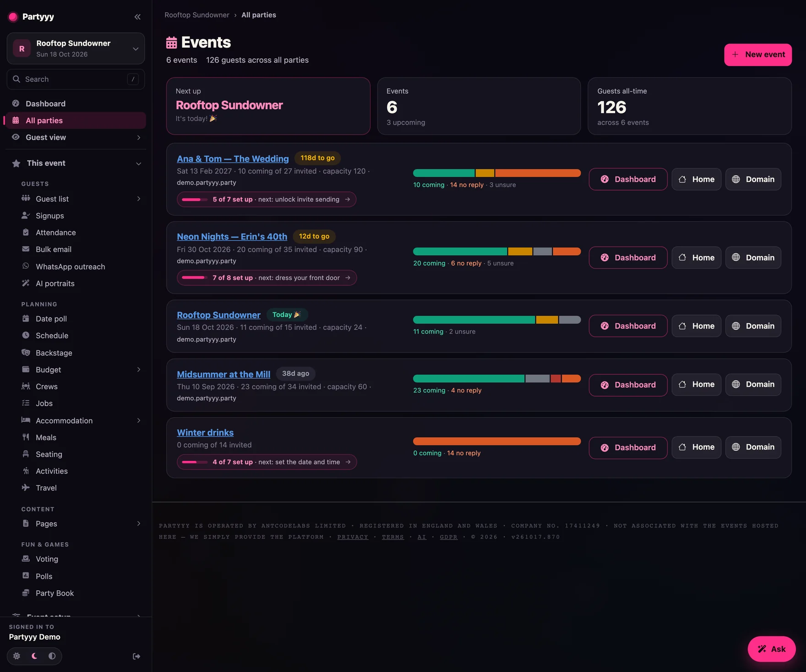Image resolution: width=806 pixels, height=672 pixels.
Task: Open Travel airplane icon
Action: (x=26, y=487)
